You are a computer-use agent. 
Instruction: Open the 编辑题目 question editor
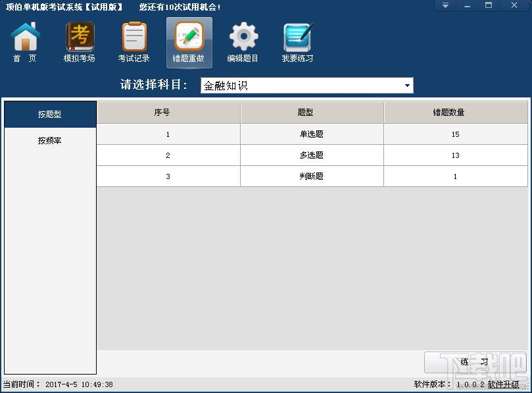tap(243, 41)
